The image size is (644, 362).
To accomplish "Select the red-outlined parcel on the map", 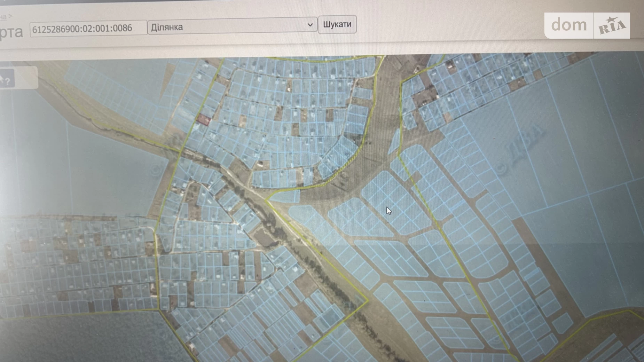I will pos(204,120).
